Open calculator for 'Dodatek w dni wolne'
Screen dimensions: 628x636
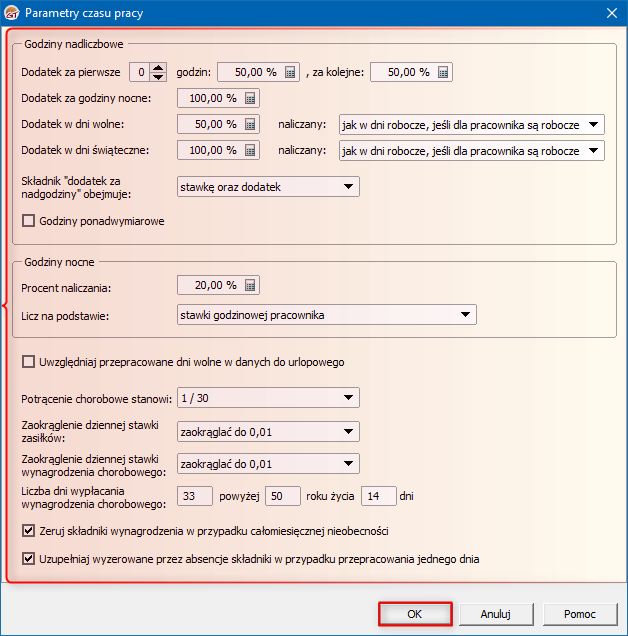[250, 124]
